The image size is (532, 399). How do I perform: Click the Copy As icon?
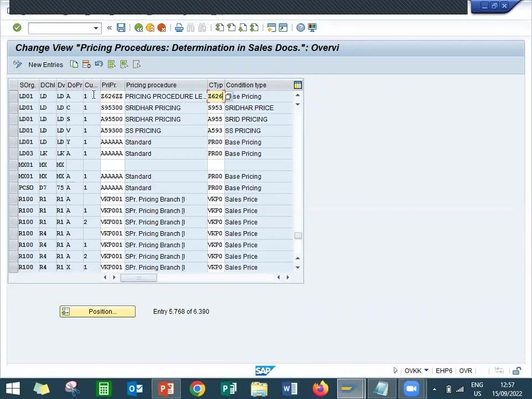point(74,64)
